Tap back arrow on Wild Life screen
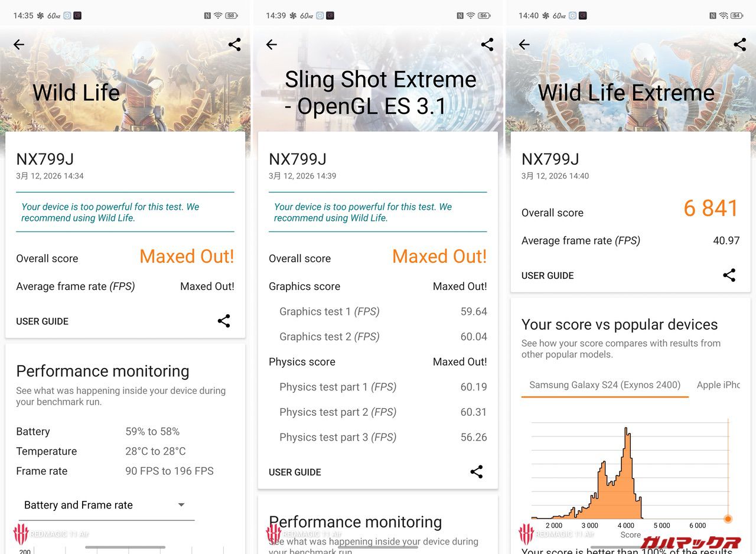The image size is (756, 554). click(x=19, y=44)
